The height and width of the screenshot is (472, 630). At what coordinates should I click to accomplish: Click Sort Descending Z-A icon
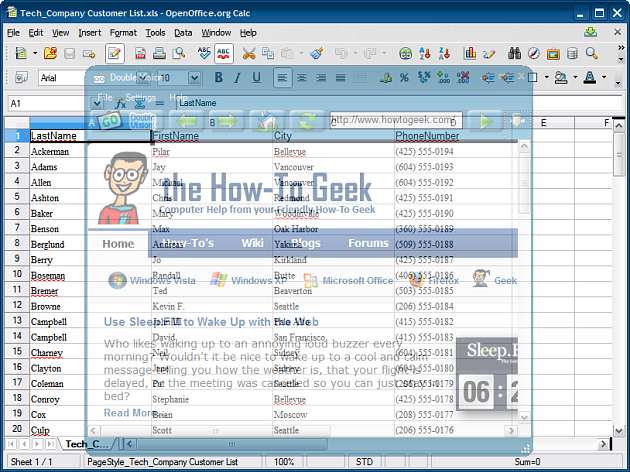(444, 53)
